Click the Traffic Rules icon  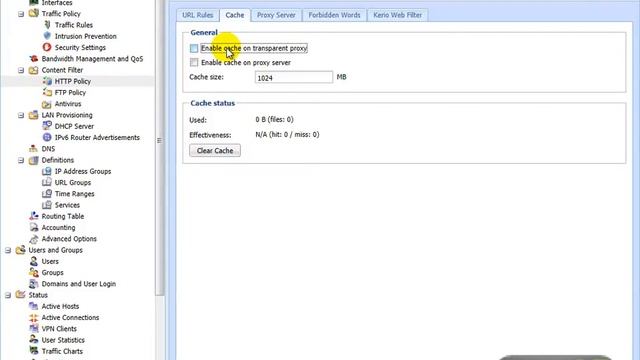(47, 25)
